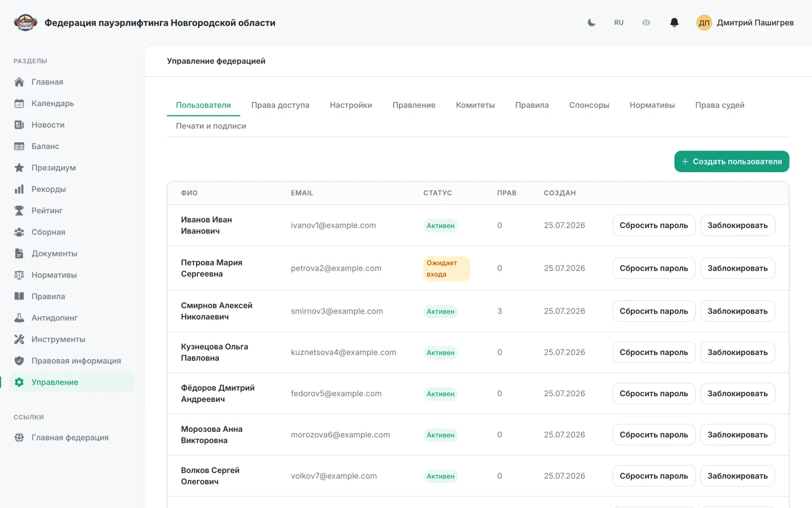The image size is (812, 508).
Task: Open the Печати и подписи tab
Action: point(211,126)
